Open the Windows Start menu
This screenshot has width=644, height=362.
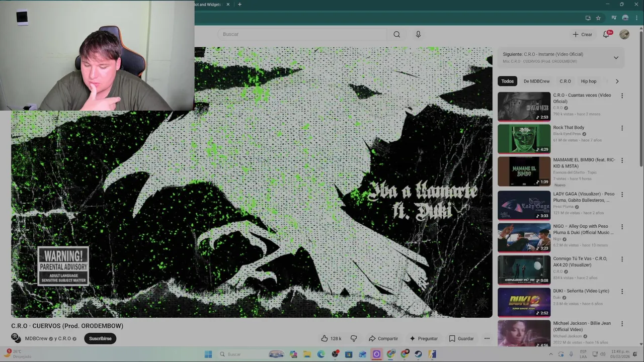tap(208, 354)
